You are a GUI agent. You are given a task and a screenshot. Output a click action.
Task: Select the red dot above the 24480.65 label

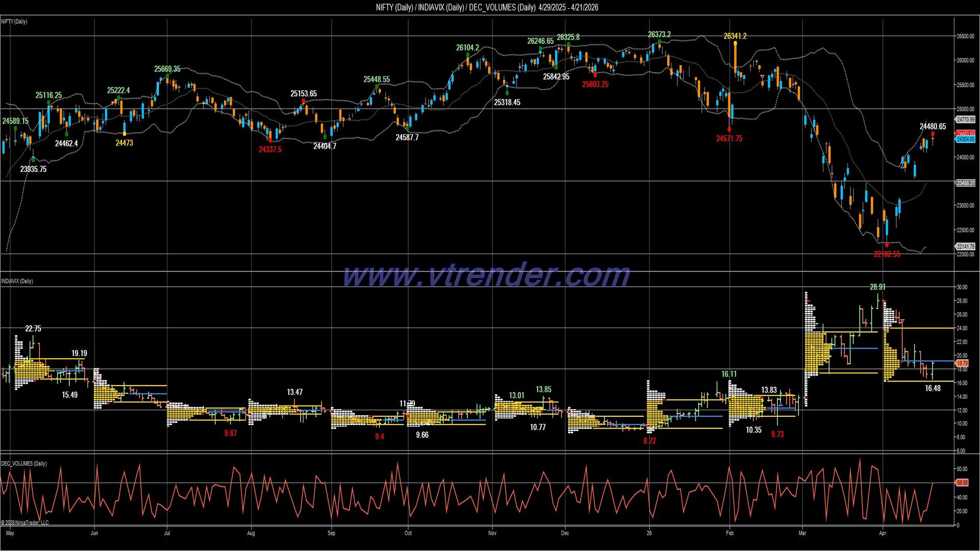[933, 133]
